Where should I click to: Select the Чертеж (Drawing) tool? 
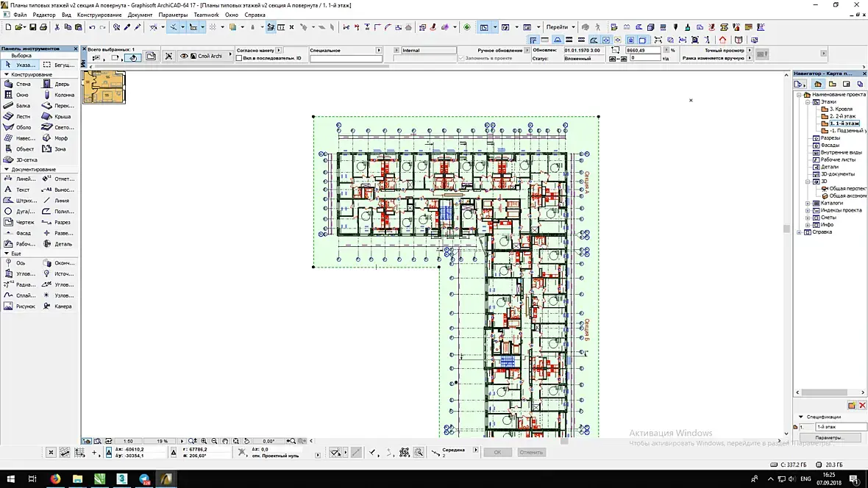click(18, 223)
